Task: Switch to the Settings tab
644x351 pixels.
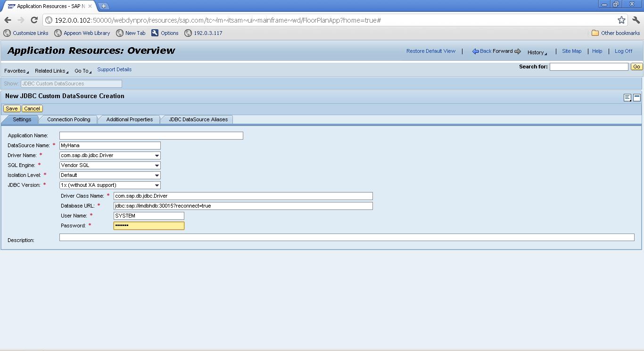Action: pos(22,119)
